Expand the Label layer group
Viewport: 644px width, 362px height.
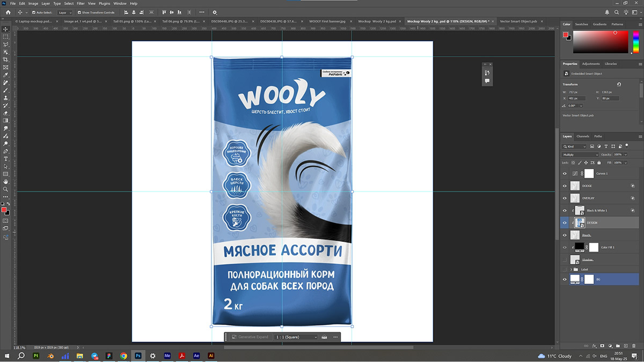coord(570,269)
